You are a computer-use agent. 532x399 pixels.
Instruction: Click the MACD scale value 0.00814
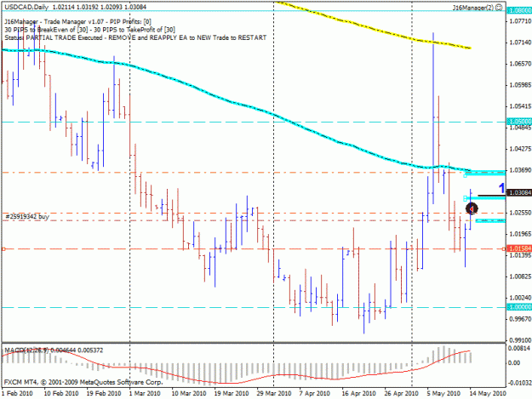pyautogui.click(x=519, y=348)
